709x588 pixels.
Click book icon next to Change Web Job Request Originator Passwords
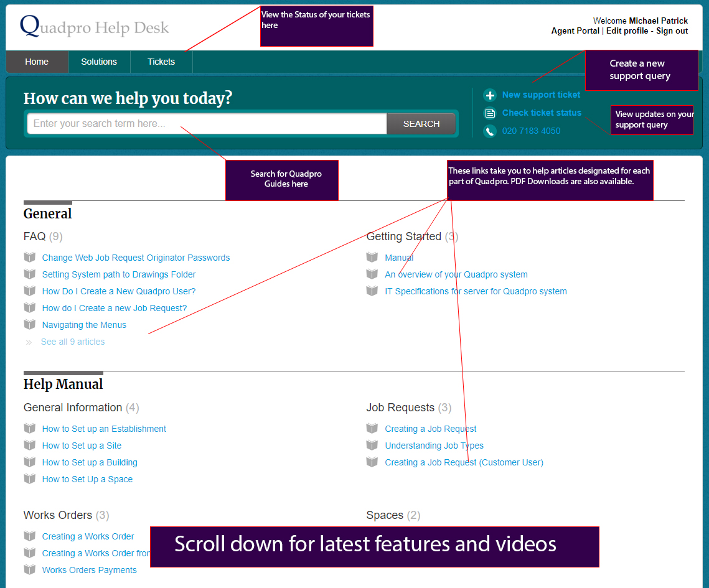click(x=30, y=257)
